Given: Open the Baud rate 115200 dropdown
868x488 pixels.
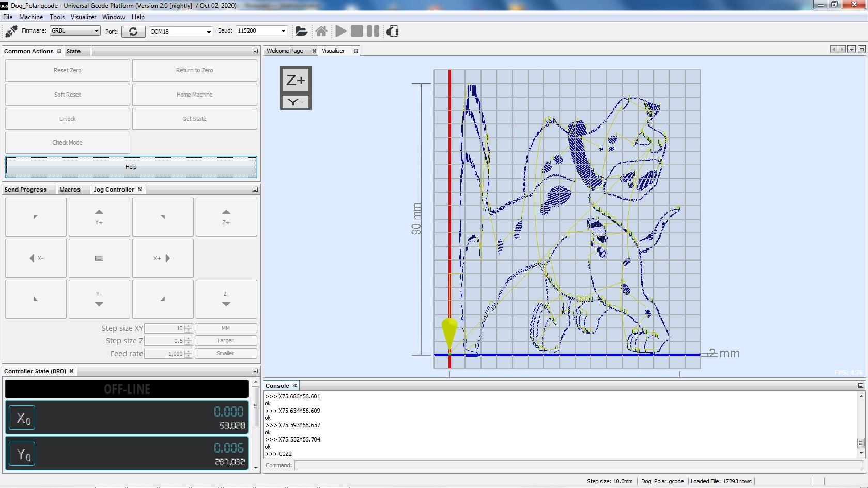Looking at the screenshot, I should tap(261, 31).
